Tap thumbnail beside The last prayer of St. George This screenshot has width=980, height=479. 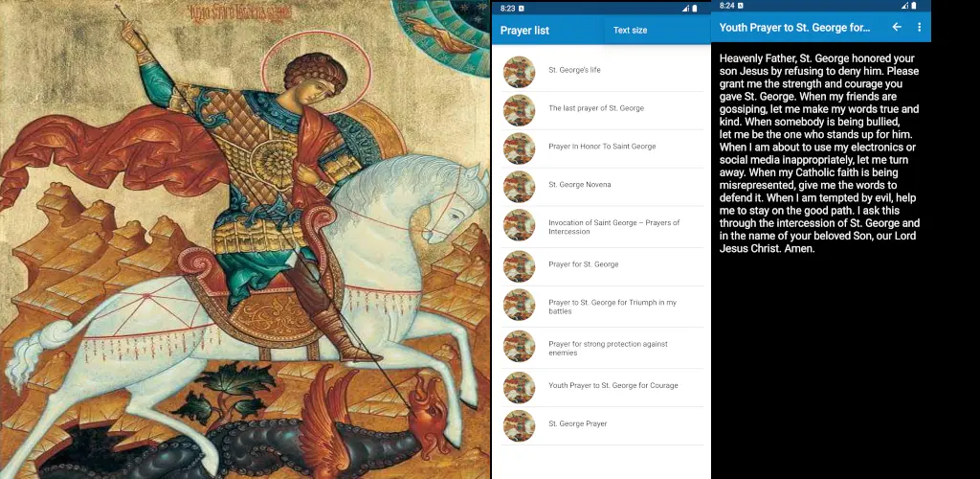pos(519,110)
